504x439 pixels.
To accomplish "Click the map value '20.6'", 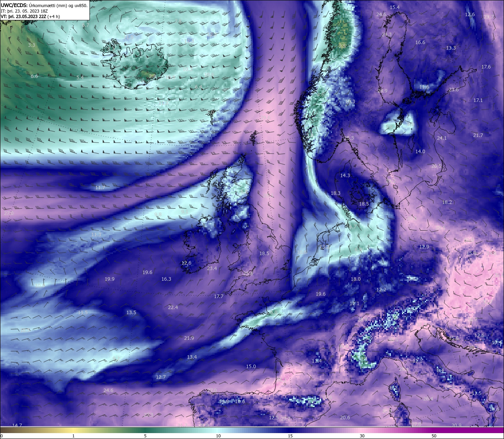I will (345, 418).
